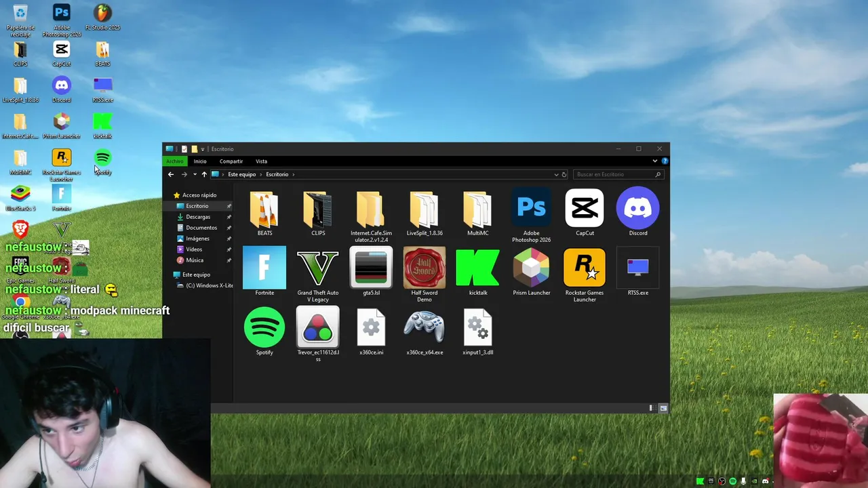The width and height of the screenshot is (868, 488).
Task: Select Acceso rápido in navigation pane
Action: point(195,195)
